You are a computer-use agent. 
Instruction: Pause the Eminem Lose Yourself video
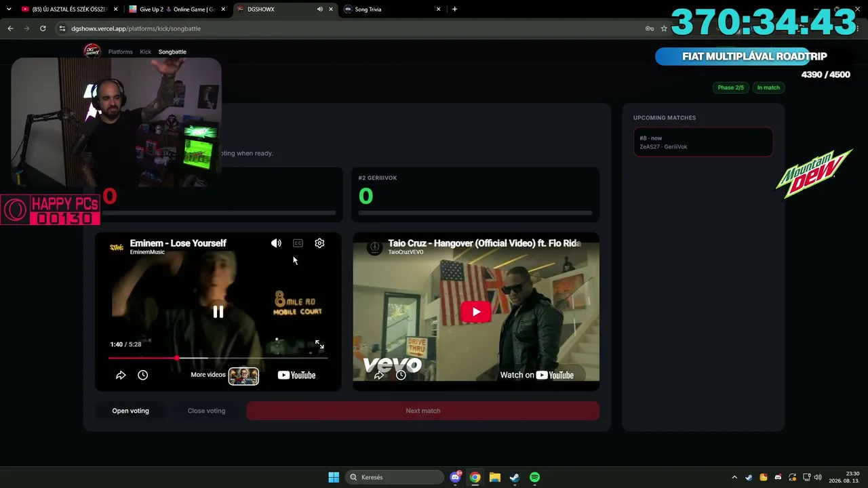(218, 312)
